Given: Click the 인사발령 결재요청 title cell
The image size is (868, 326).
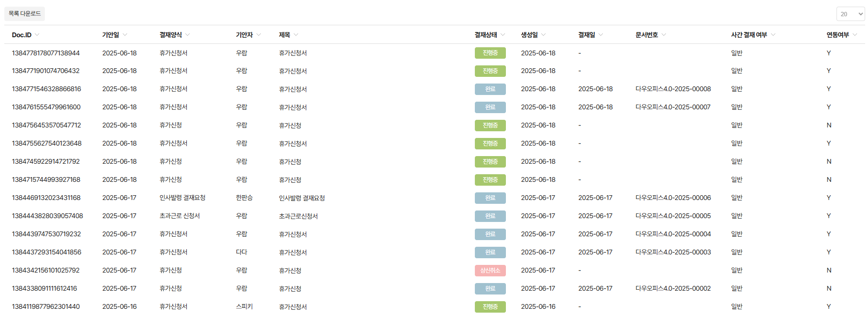Looking at the screenshot, I should [302, 198].
